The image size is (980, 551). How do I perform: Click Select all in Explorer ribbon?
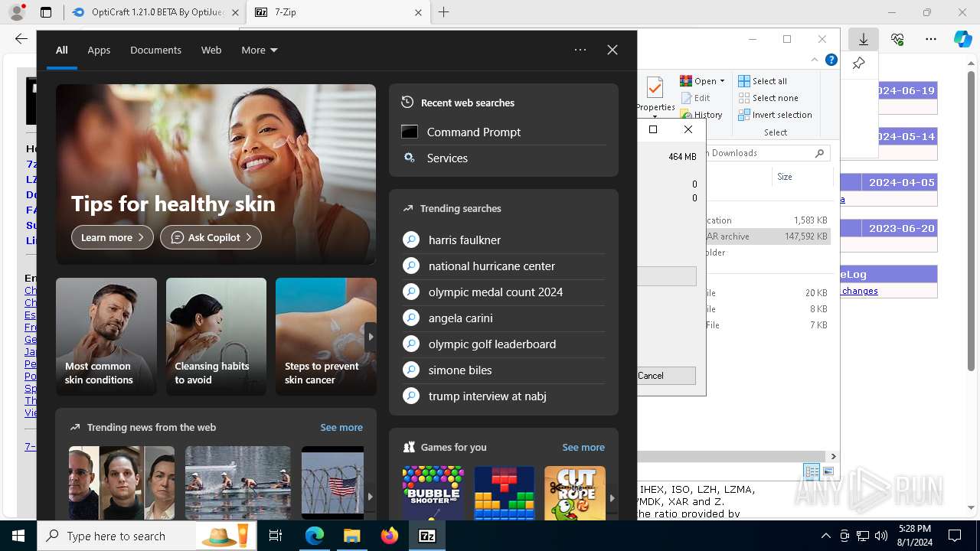pyautogui.click(x=763, y=81)
